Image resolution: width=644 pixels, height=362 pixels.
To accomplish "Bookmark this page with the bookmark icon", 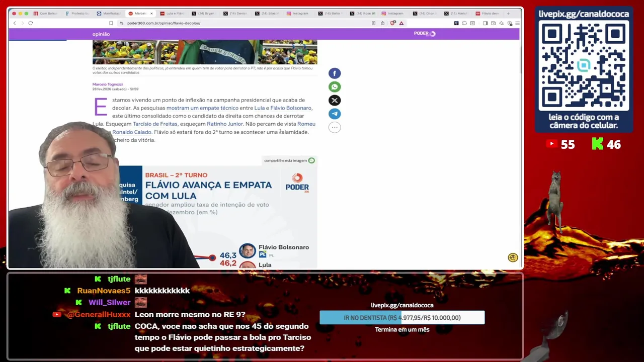I will (111, 23).
